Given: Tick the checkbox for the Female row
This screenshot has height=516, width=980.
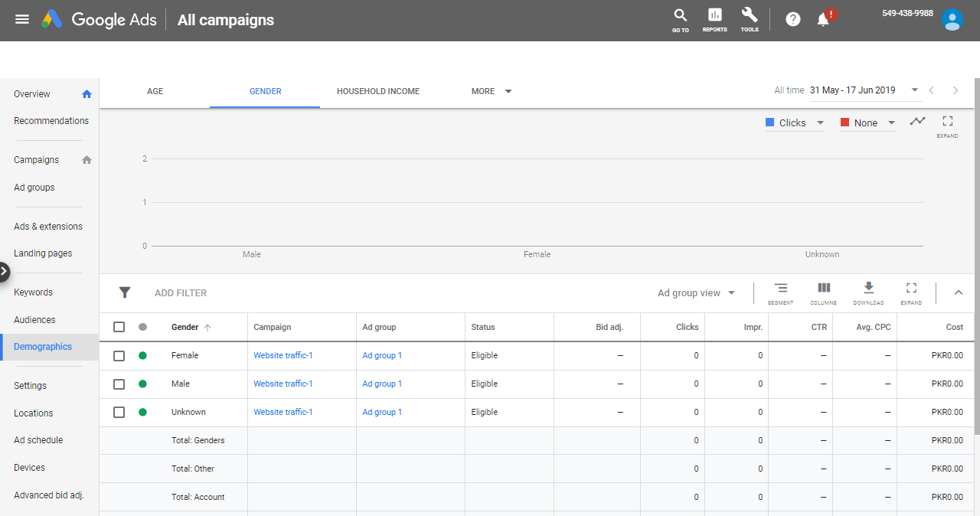Looking at the screenshot, I should tap(119, 355).
